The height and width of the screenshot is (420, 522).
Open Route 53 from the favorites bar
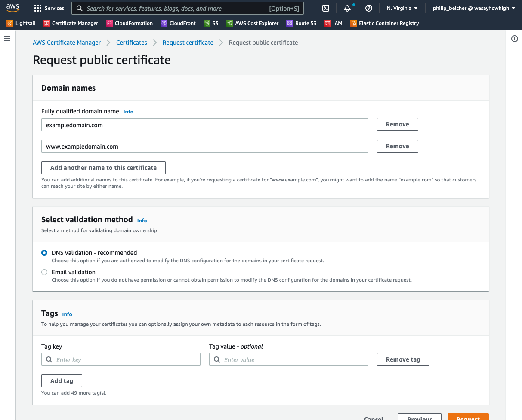(301, 23)
